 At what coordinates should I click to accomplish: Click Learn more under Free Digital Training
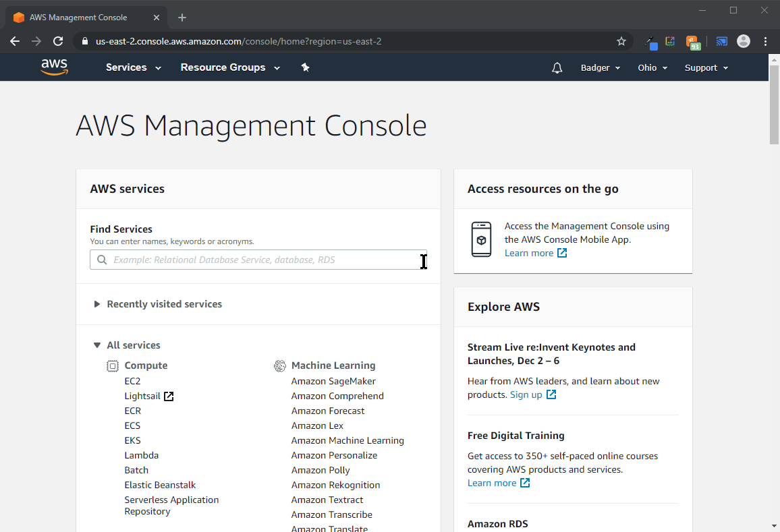point(492,483)
